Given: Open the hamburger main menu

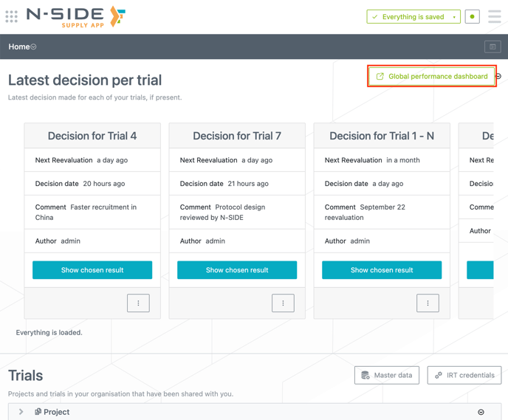Looking at the screenshot, I should [494, 16].
